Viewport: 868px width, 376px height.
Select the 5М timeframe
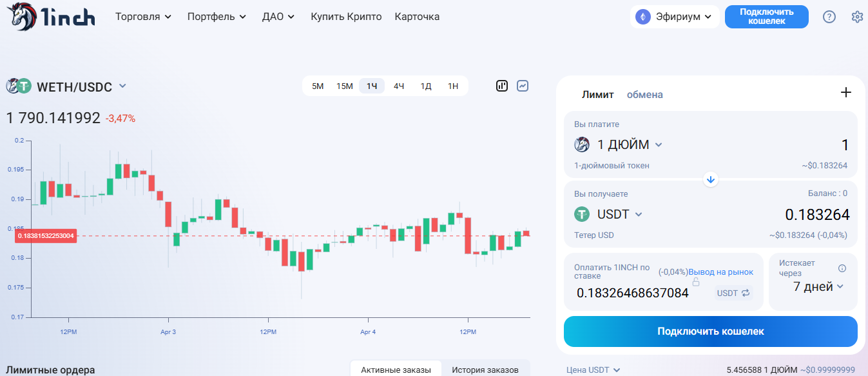[318, 86]
